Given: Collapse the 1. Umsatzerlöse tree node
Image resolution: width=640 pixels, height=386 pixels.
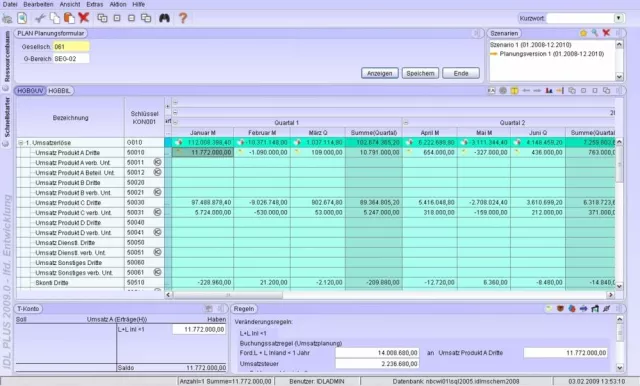Looking at the screenshot, I should click(20, 143).
